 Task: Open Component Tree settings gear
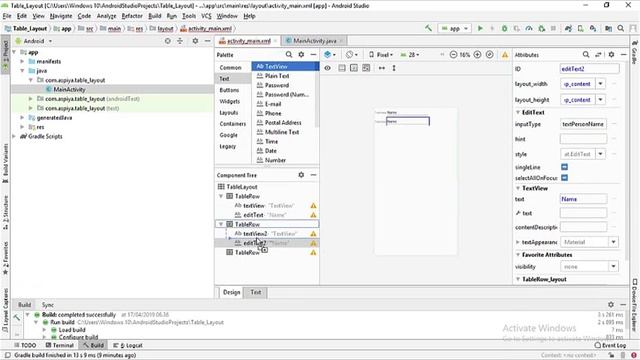(x=301, y=175)
